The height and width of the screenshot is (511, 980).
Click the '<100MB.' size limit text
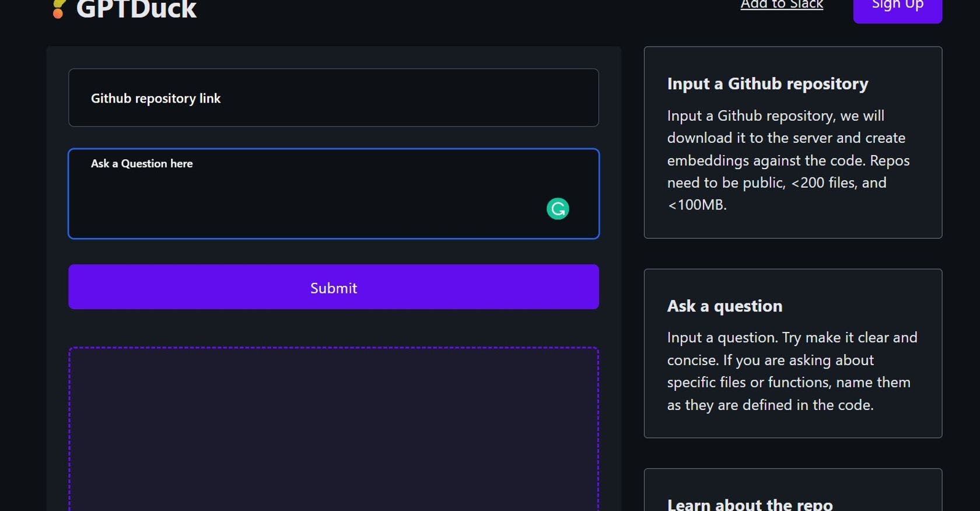click(x=697, y=205)
